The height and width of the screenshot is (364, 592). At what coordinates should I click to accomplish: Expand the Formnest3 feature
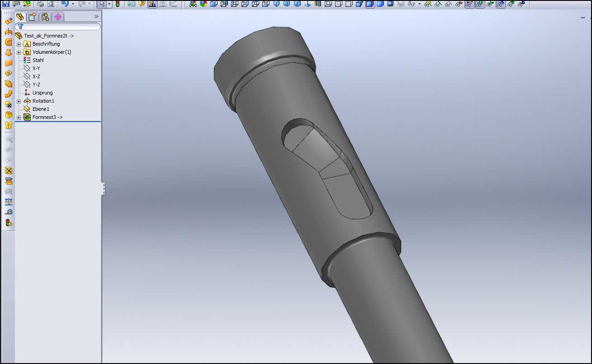(x=19, y=117)
